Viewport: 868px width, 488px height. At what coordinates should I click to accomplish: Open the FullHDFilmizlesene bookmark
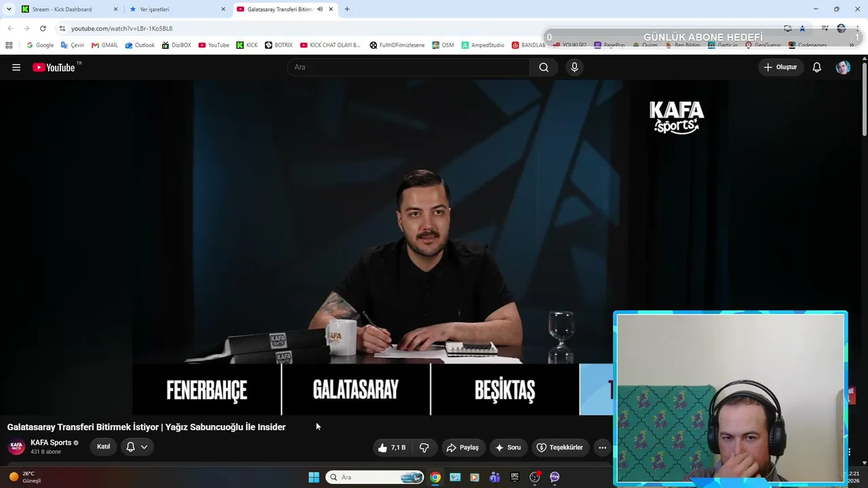coord(397,45)
